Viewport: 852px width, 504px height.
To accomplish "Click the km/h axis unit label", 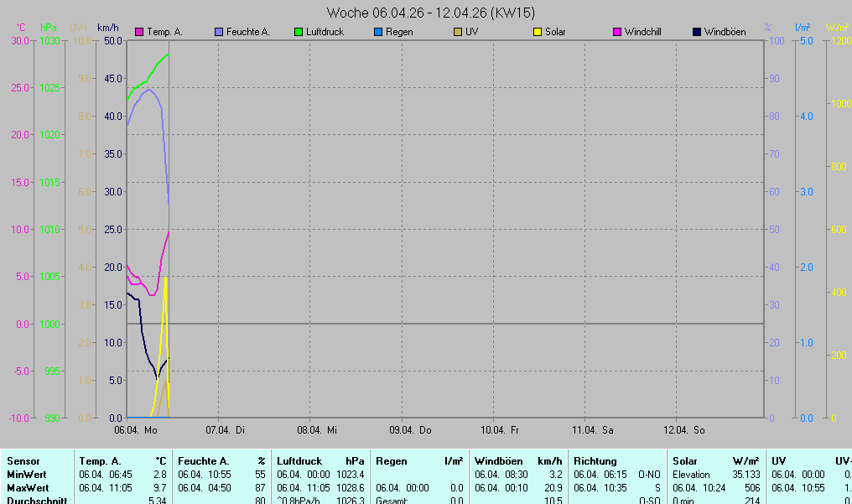I will click(108, 28).
